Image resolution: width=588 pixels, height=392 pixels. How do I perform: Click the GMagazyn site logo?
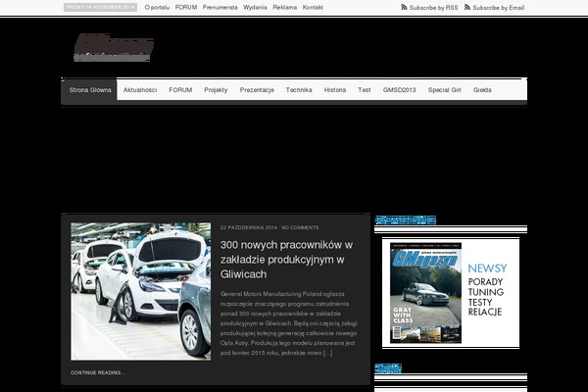114,47
